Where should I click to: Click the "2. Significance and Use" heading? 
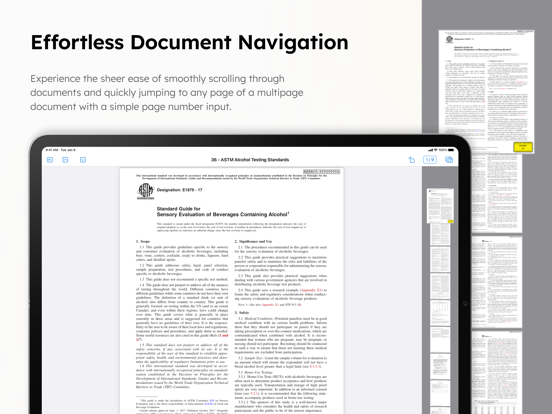tap(253, 242)
